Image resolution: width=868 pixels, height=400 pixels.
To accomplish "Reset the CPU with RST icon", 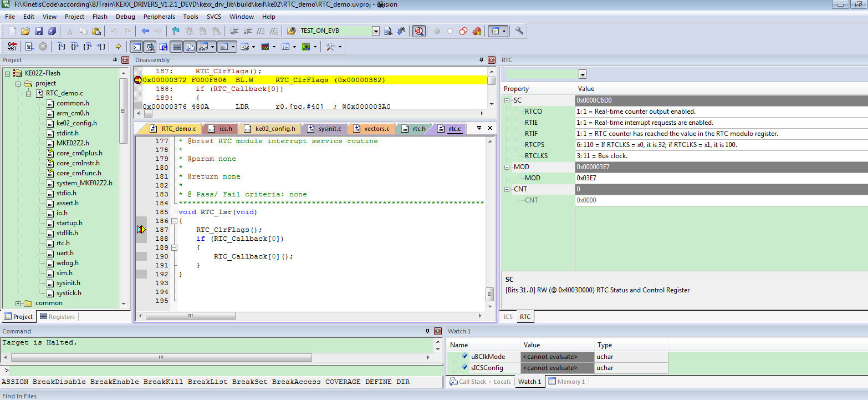I will pyautogui.click(x=12, y=47).
